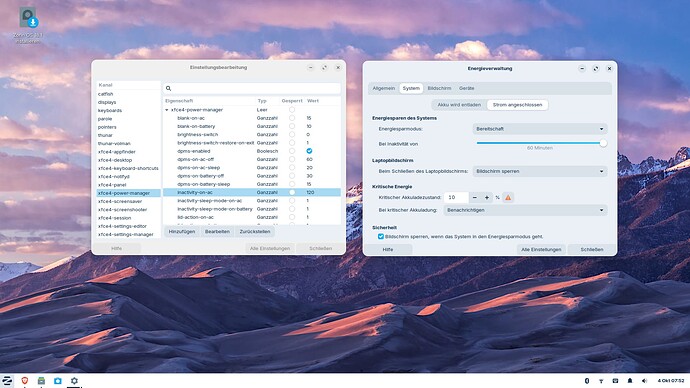Toggle locked circle for dpms-on-ac-off
The height and width of the screenshot is (388, 690).
tap(292, 159)
